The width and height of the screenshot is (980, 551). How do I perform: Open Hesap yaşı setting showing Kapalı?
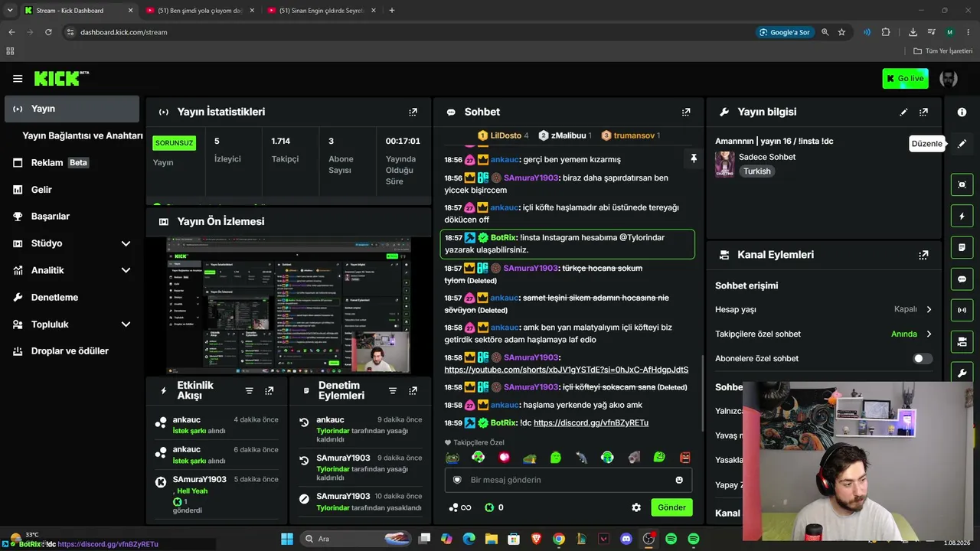824,309
